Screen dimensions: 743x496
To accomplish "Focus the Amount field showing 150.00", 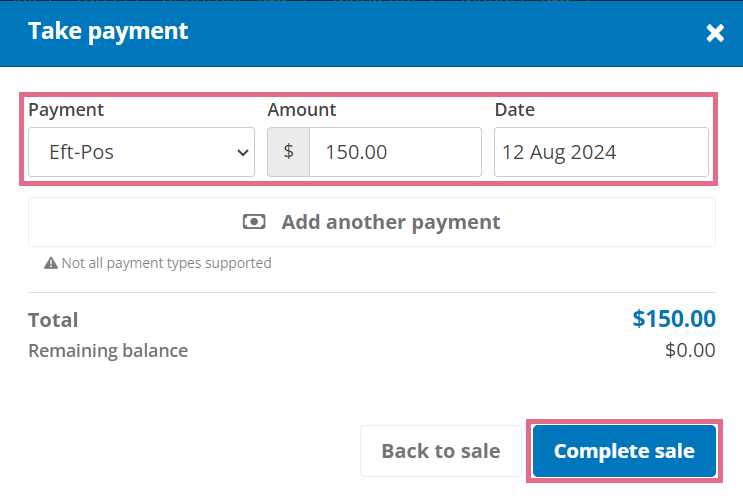I will (395, 152).
